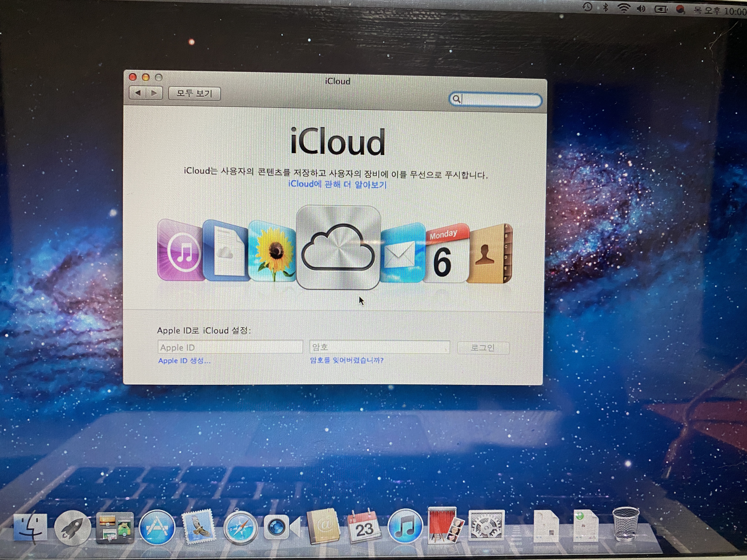This screenshot has height=560, width=747.
Task: Click the clock showing 10:00 in menu bar
Action: coord(720,11)
